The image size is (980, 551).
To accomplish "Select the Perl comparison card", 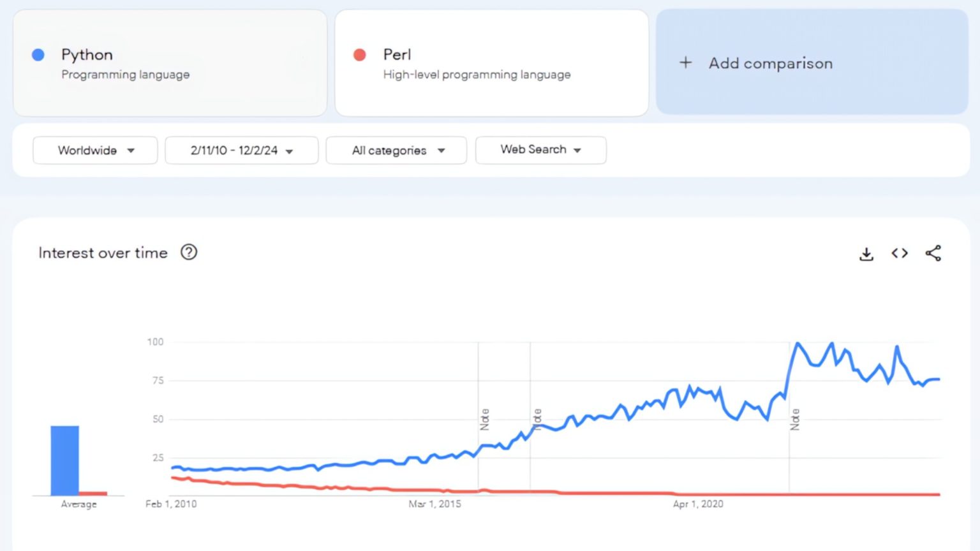I will tap(491, 62).
